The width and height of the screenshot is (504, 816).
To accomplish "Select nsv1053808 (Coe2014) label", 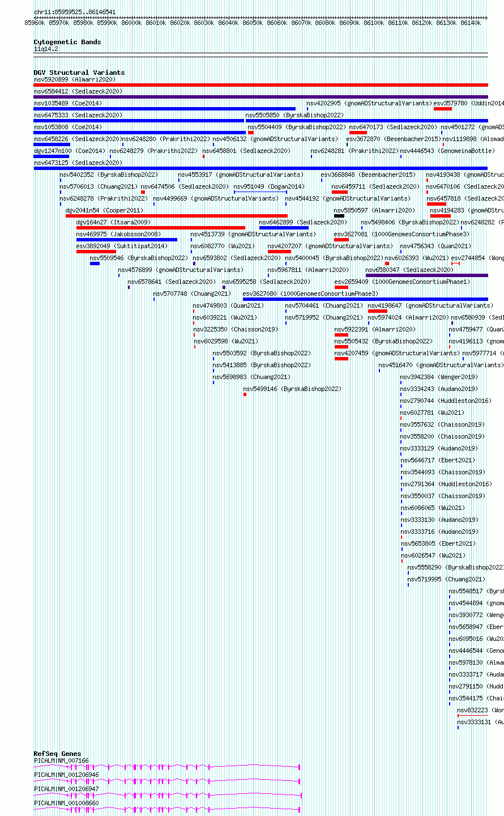I will pos(68,127).
